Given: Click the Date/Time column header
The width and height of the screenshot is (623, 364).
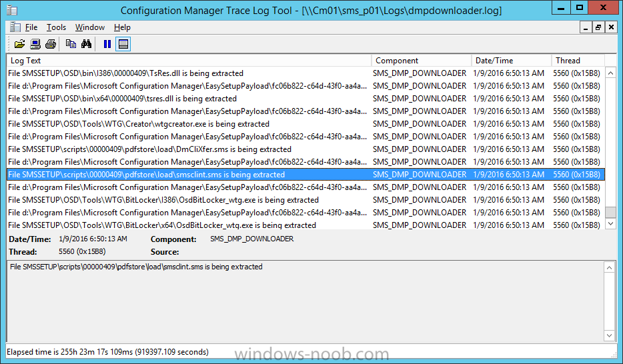Looking at the screenshot, I should point(512,61).
